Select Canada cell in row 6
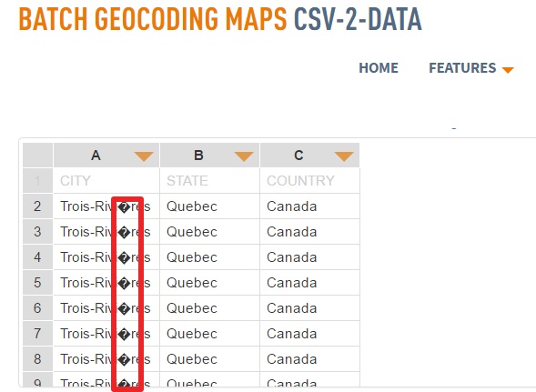Image resolution: width=536 pixels, height=392 pixels. pyautogui.click(x=309, y=308)
